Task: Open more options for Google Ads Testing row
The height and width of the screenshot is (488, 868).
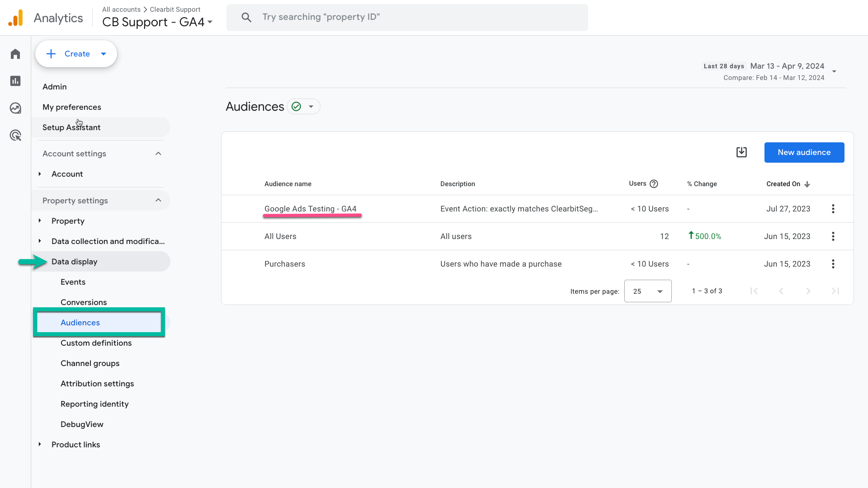Action: coord(833,209)
